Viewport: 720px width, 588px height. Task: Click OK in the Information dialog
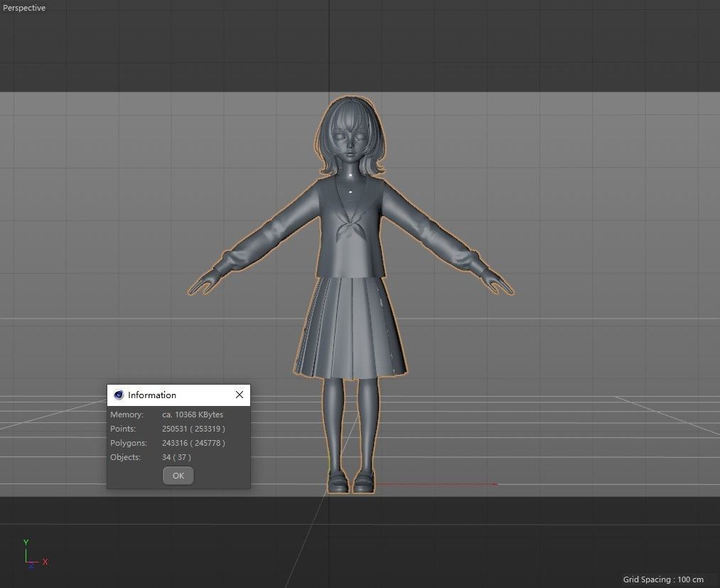coord(178,476)
